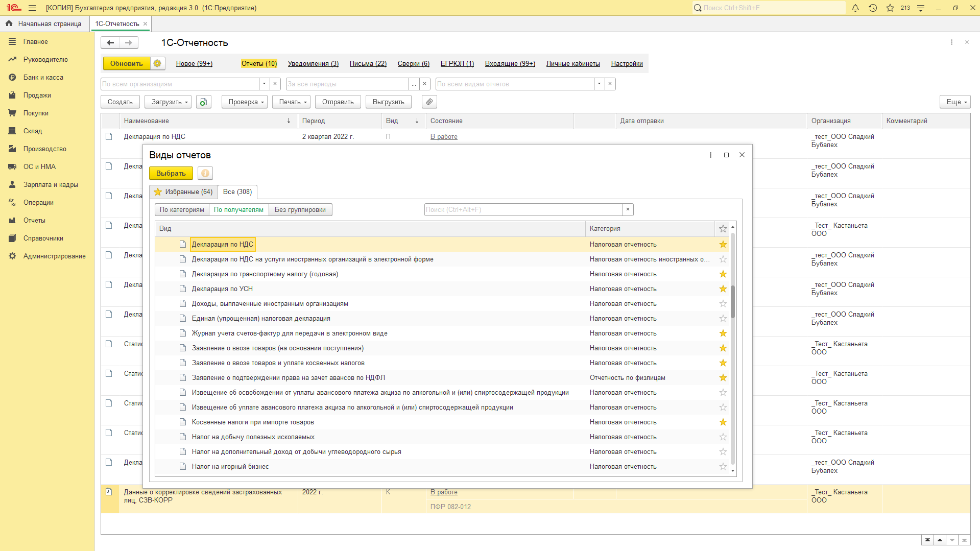Switch to the Все (308) tab
The width and height of the screenshot is (980, 551).
[237, 192]
